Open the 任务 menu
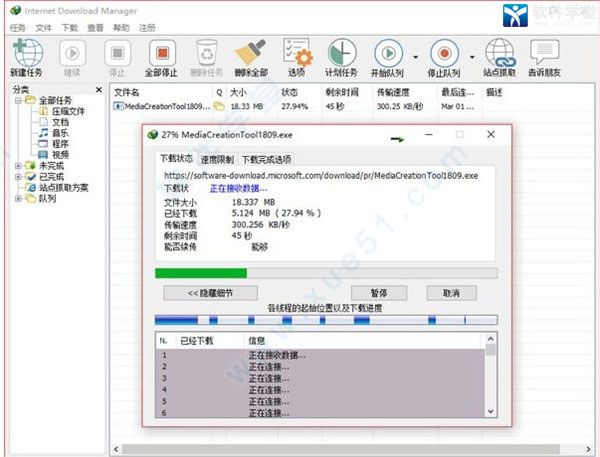This screenshot has height=457, width=600. 18,28
